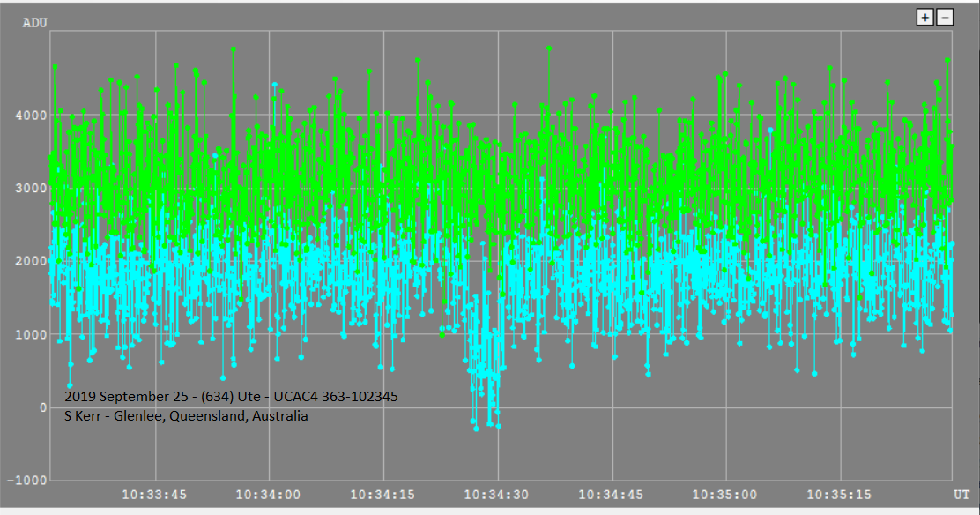The width and height of the screenshot is (980, 515).
Task: Click the 10:33:45 time label
Action: click(154, 495)
